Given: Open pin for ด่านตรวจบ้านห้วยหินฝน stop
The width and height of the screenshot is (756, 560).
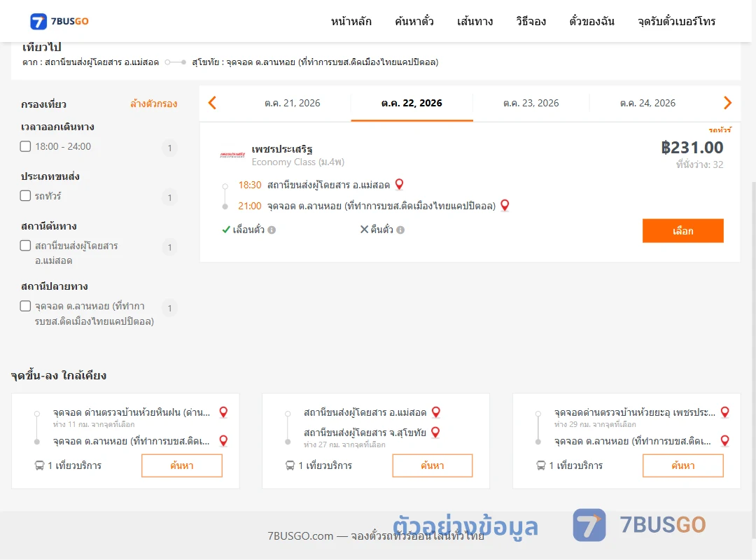Looking at the screenshot, I should (223, 412).
